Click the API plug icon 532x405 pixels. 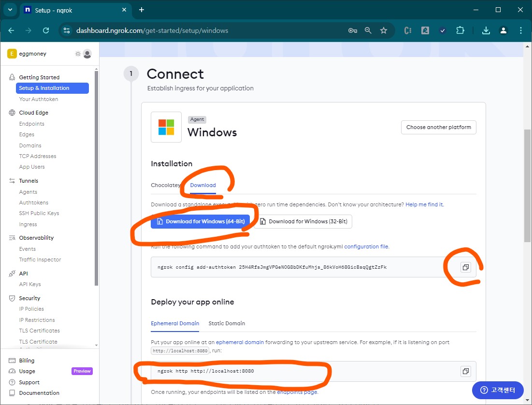coord(12,274)
